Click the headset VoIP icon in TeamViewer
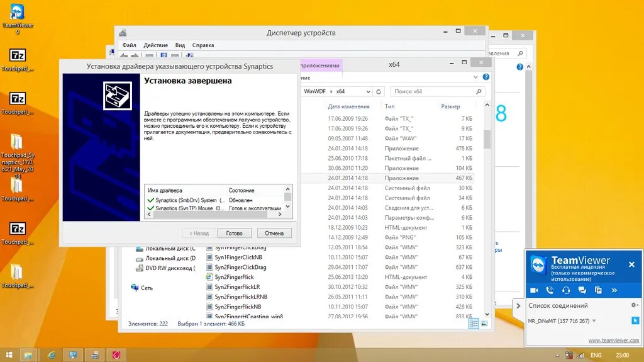The image size is (644, 362). [566, 290]
